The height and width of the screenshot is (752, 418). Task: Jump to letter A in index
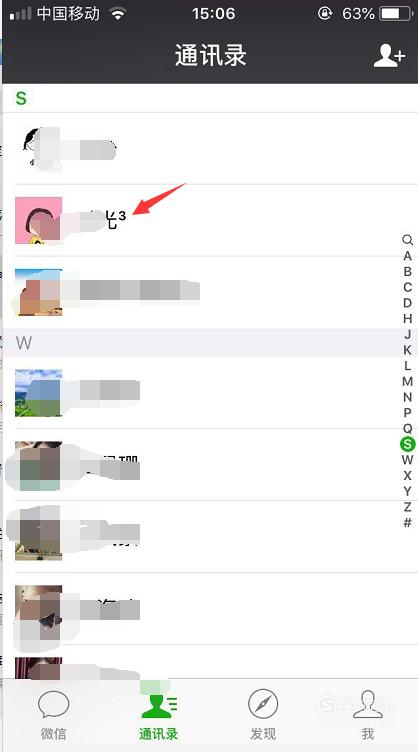click(407, 256)
